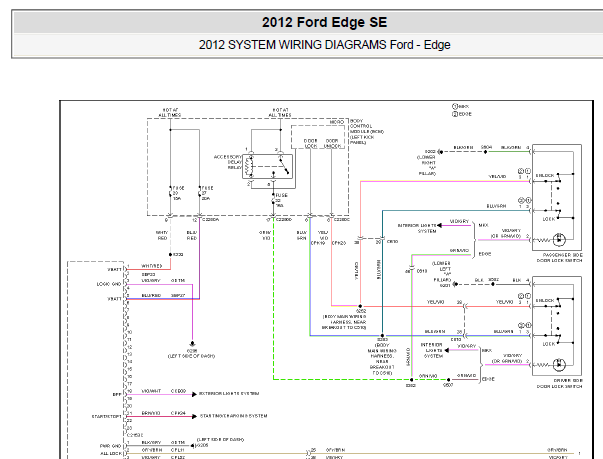Click "2012 SYSTEM WIRING DIAGRAMS Ford - Edge" subtitle
This screenshot has height=459, width=603.
tap(324, 45)
